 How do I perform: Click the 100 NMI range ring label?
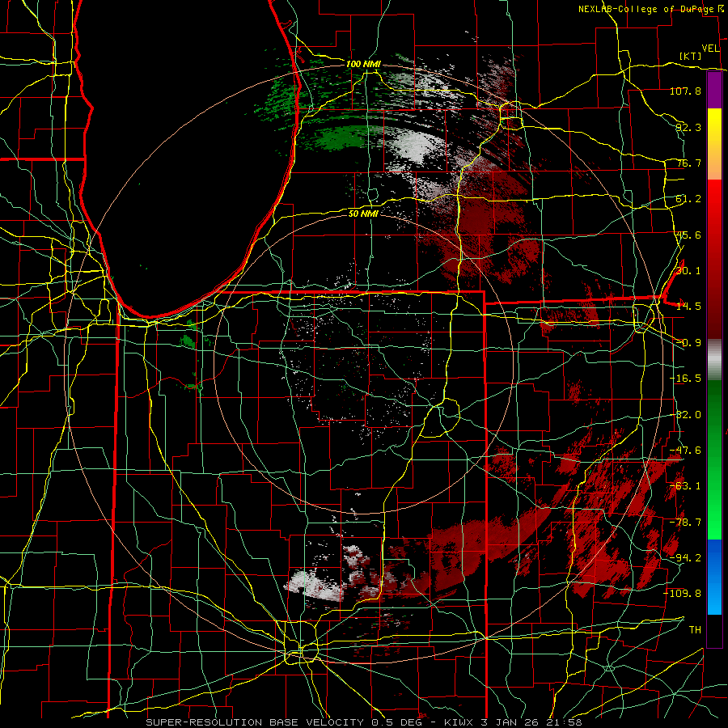[x=363, y=64]
